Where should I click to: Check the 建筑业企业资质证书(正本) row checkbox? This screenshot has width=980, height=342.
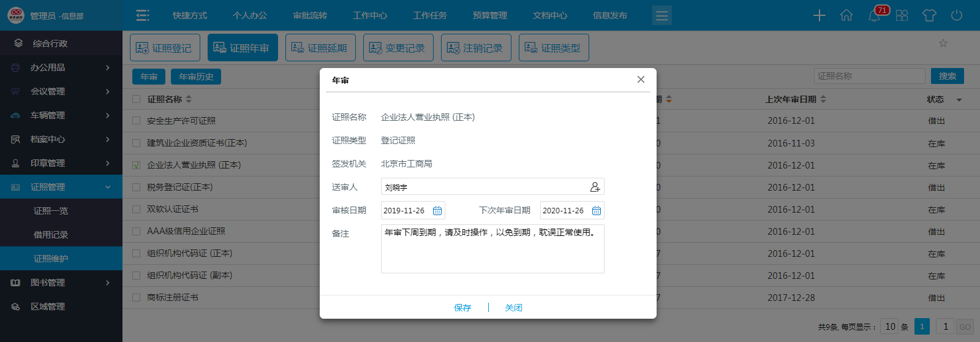click(136, 143)
